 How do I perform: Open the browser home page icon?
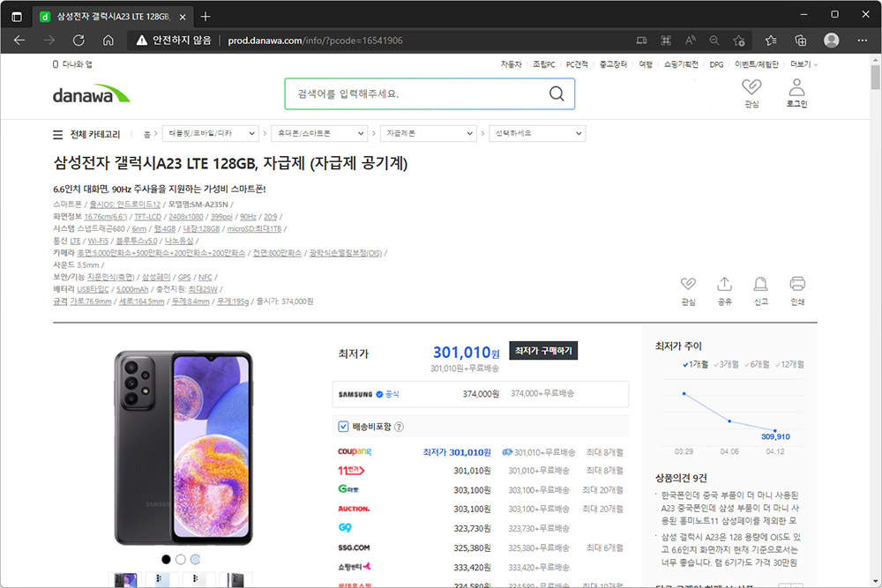coord(108,41)
